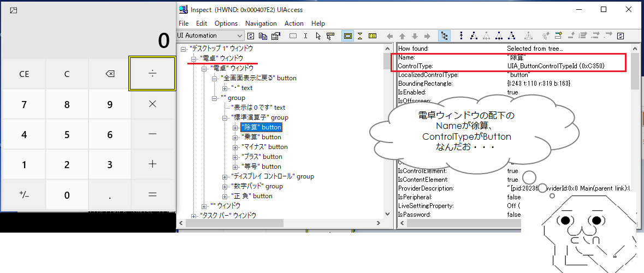The image size is (644, 273).
Task: Click the divide ÷ button on calculator
Action: [x=152, y=74]
